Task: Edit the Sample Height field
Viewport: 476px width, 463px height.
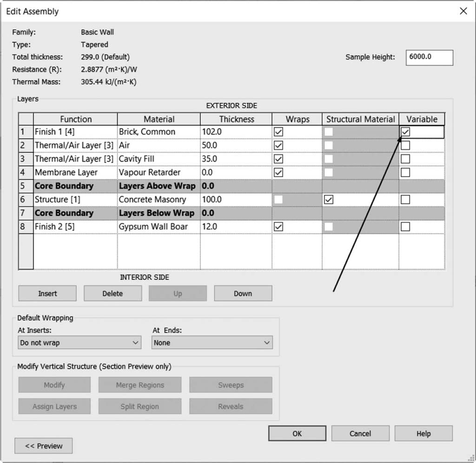Action: [x=429, y=57]
